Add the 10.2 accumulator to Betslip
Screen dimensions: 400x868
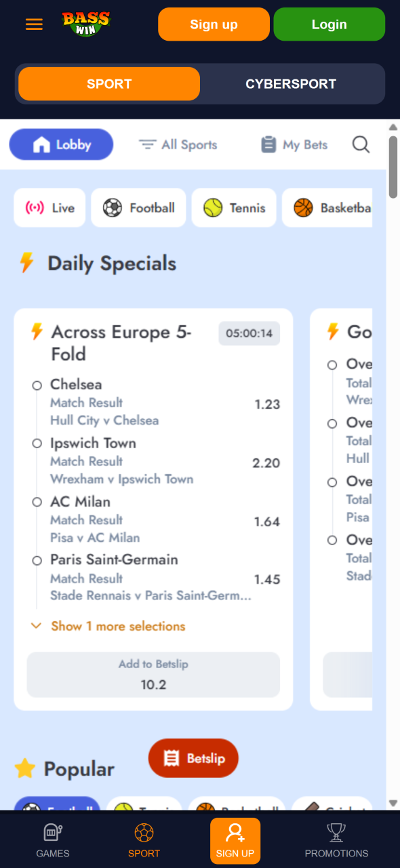click(x=153, y=675)
